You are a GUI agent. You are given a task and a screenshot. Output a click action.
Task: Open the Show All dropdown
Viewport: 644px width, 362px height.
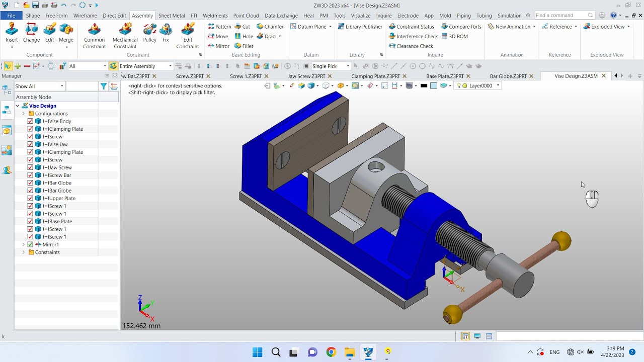point(39,86)
